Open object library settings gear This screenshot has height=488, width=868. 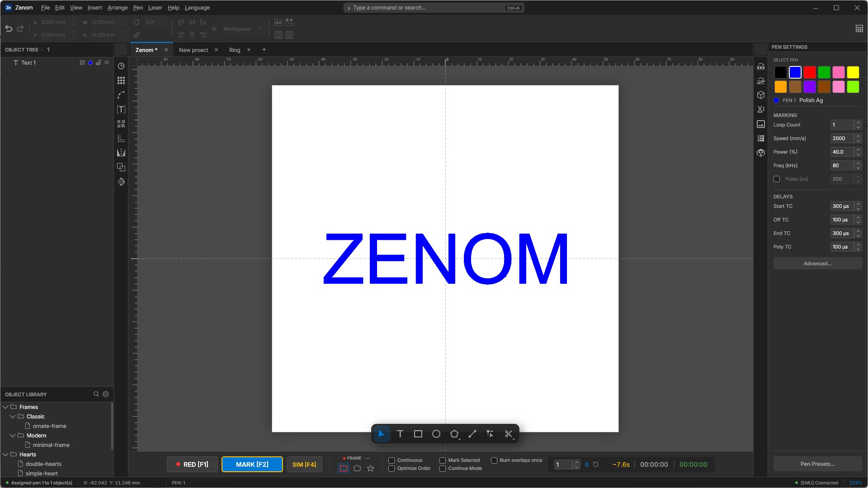[x=106, y=394]
